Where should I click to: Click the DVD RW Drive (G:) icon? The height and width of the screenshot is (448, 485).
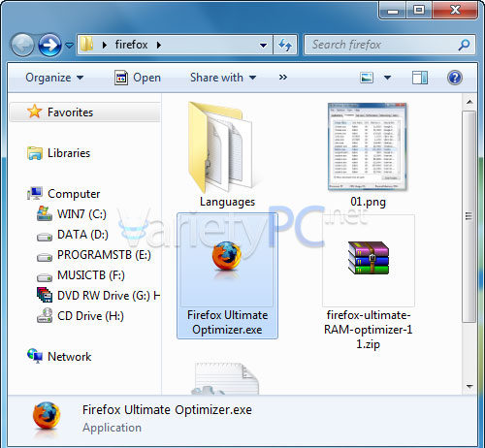coord(45,295)
